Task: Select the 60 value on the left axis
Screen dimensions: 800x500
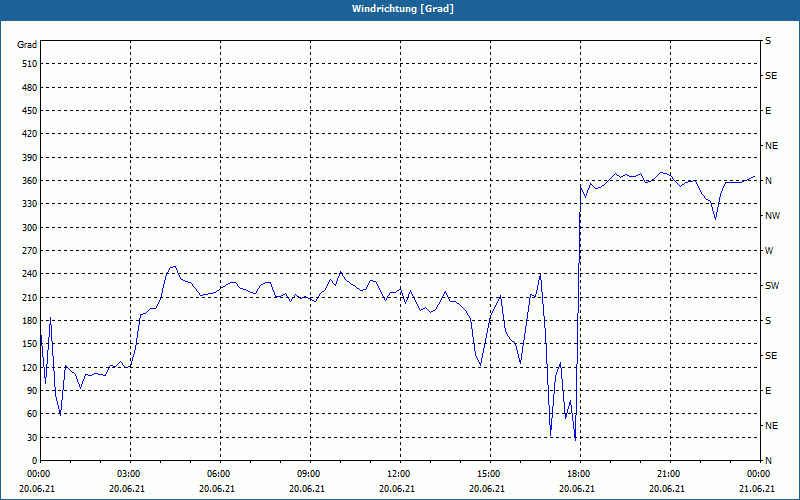Action: pyautogui.click(x=32, y=413)
